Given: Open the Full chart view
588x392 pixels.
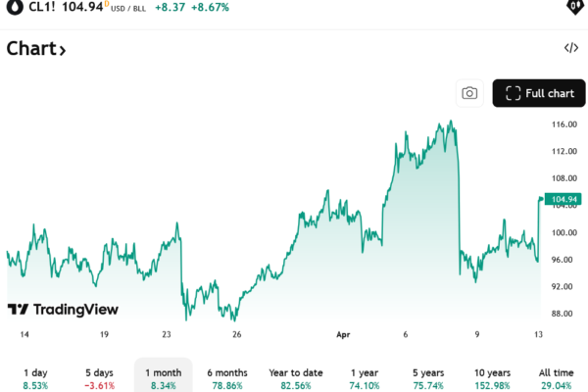Looking at the screenshot, I should tap(538, 93).
